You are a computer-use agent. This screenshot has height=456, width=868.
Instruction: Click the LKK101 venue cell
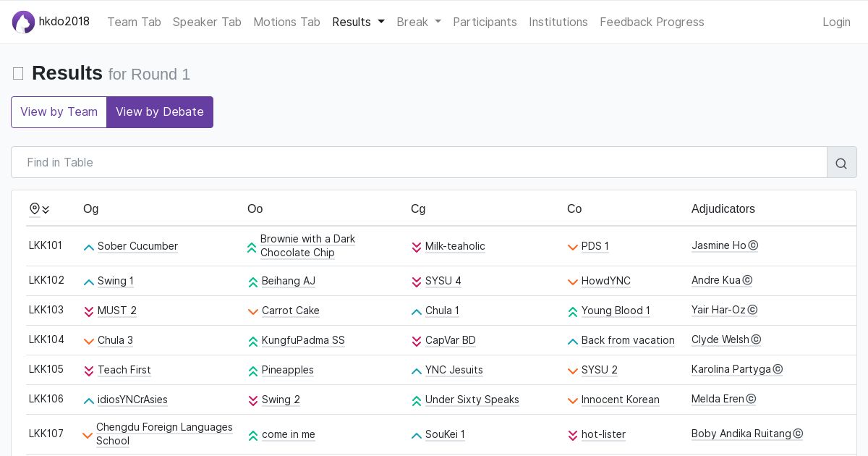click(46, 245)
